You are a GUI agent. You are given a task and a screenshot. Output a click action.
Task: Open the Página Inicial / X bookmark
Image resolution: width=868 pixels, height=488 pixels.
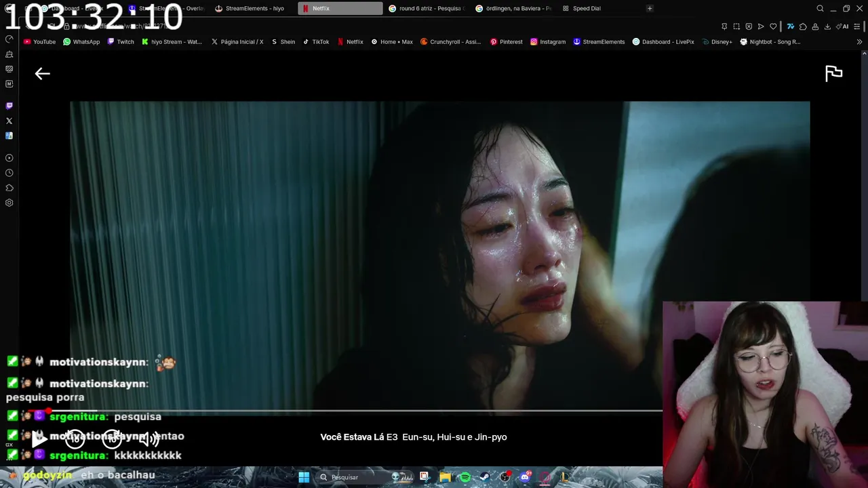[237, 41]
